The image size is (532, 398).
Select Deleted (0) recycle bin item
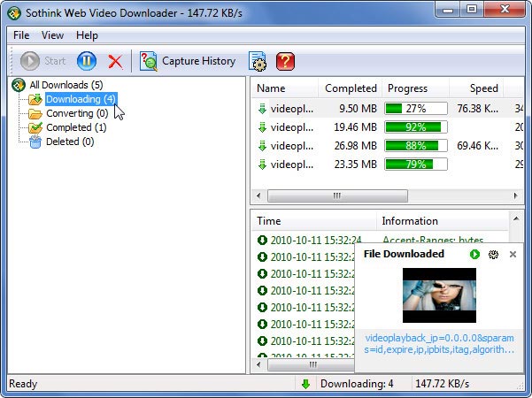pyautogui.click(x=70, y=142)
